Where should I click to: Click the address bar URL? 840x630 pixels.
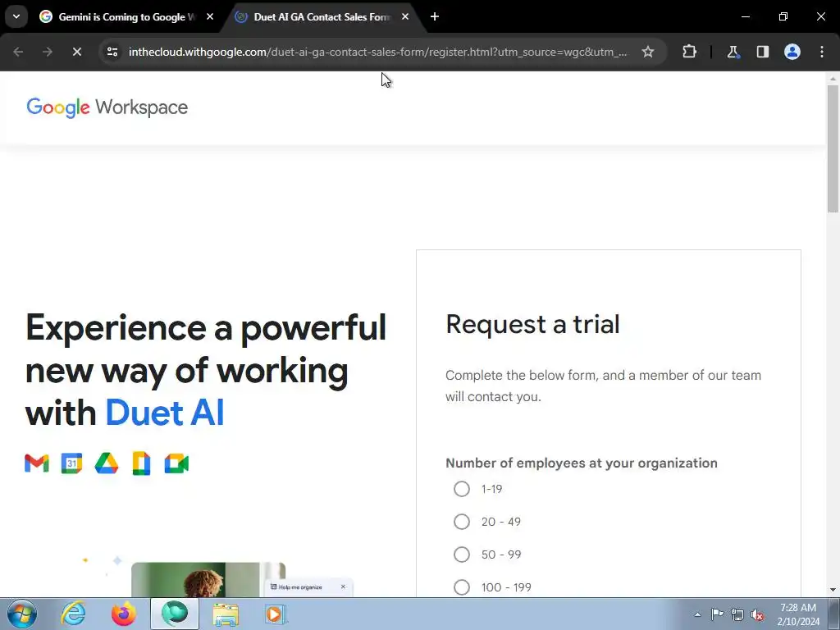(x=377, y=52)
